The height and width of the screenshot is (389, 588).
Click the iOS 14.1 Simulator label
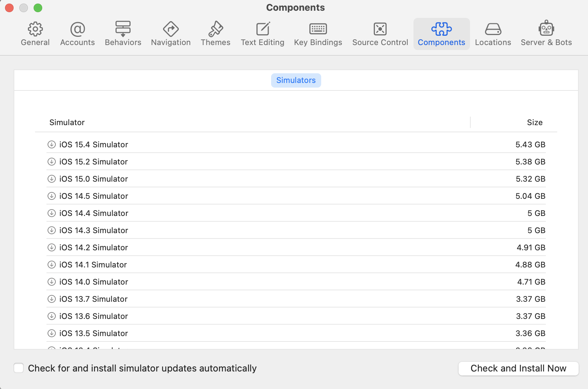[93, 265]
